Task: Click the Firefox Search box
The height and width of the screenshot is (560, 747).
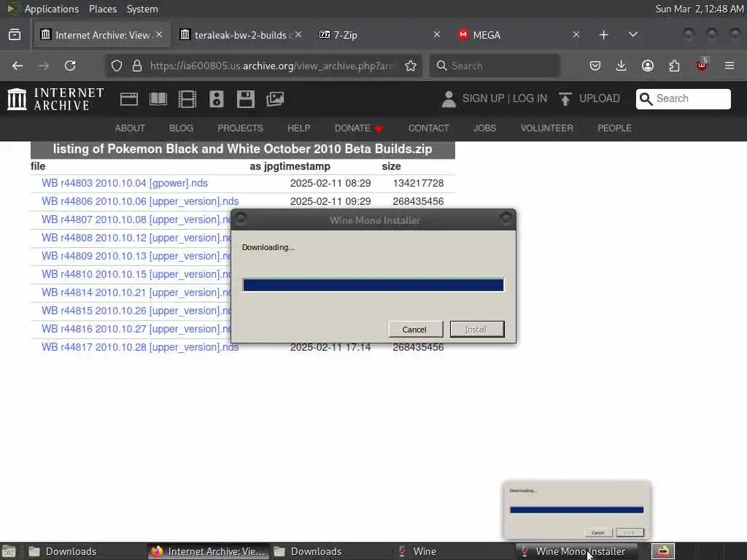Action: click(495, 66)
